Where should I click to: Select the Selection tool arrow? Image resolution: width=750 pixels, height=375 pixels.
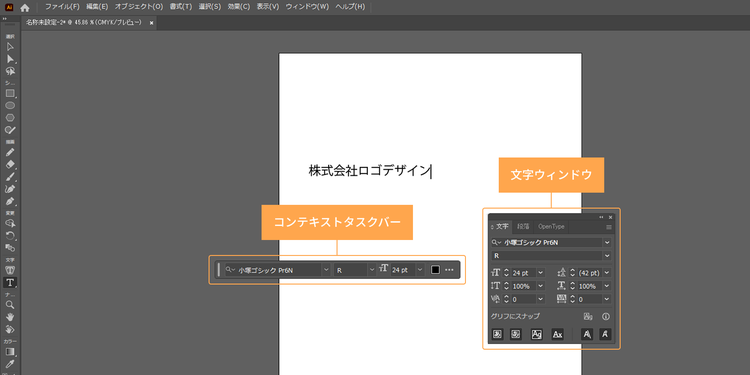click(10, 46)
